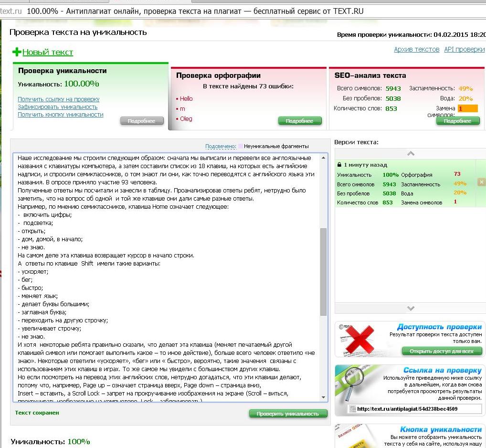This screenshot has width=486, height=448.
Task: Click the 49% Заспамленность value in SEO panel
Action: [465, 88]
